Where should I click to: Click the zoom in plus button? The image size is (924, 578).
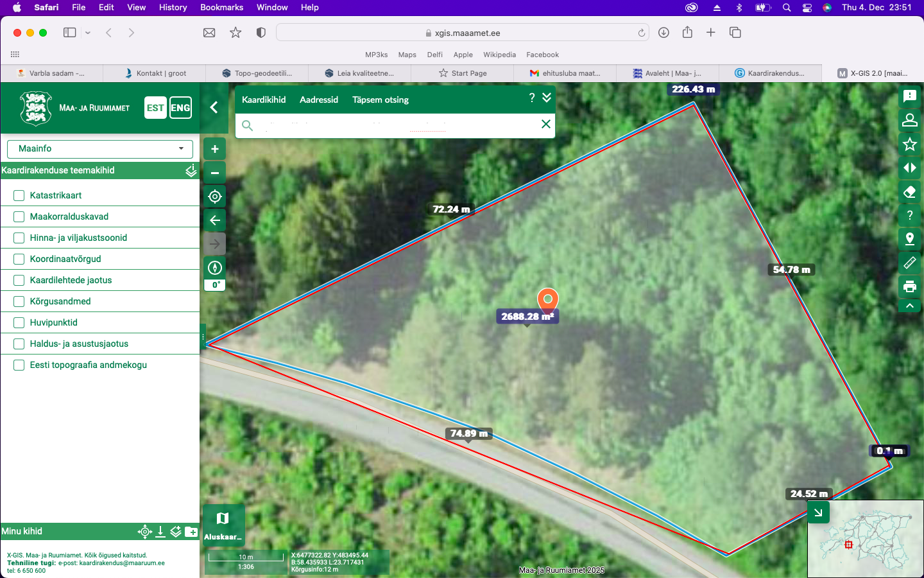click(x=215, y=149)
